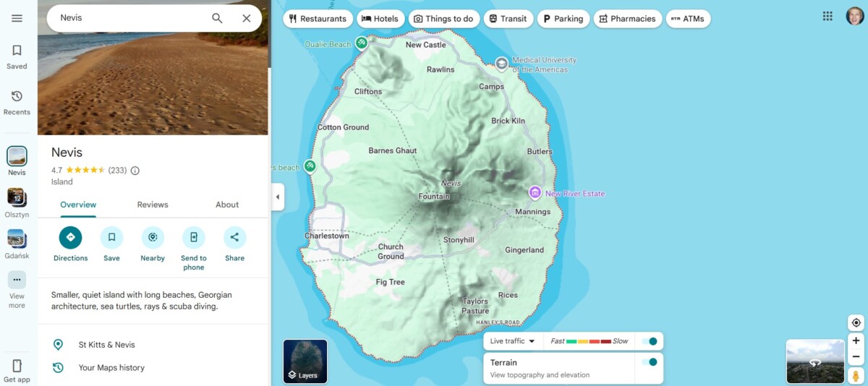The image size is (868, 386).
Task: Open the Google apps grid
Action: coord(827,17)
